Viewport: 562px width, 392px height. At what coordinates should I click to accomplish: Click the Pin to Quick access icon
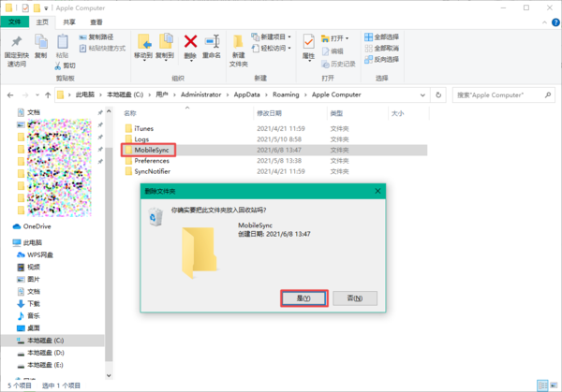pyautogui.click(x=16, y=41)
